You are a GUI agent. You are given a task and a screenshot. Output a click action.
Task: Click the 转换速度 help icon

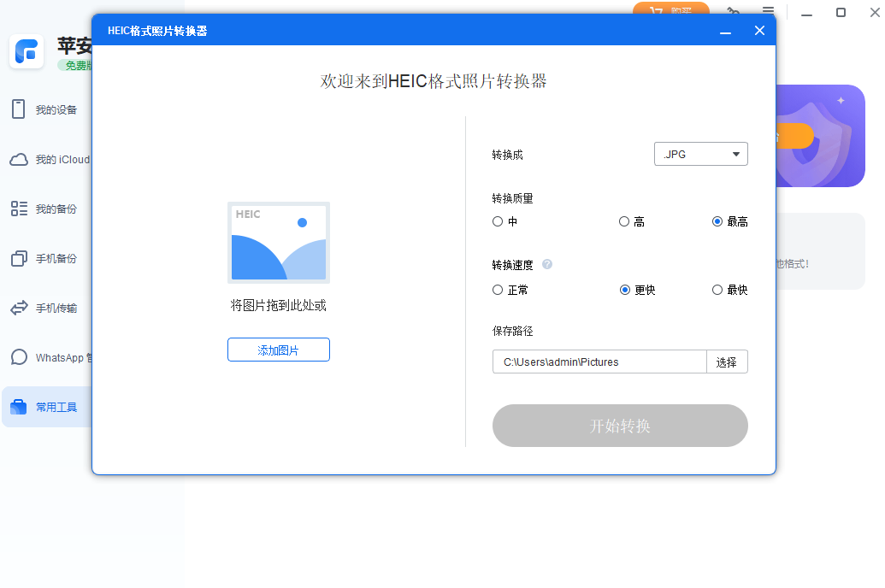coord(546,264)
